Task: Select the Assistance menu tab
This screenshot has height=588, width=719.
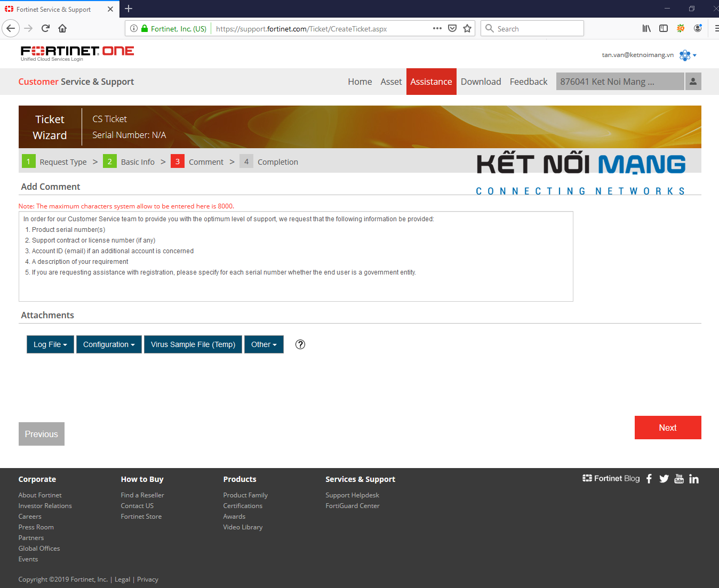Action: click(x=431, y=82)
